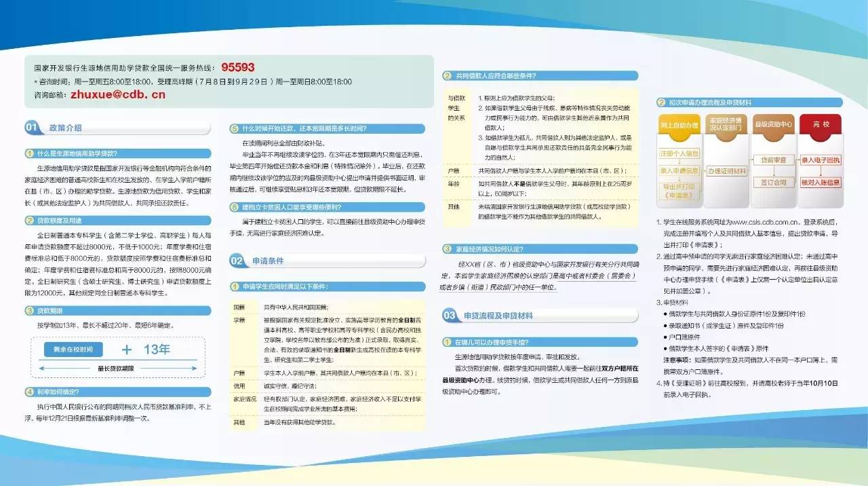Click the 注册个人信息 flowchart step

(x=679, y=153)
